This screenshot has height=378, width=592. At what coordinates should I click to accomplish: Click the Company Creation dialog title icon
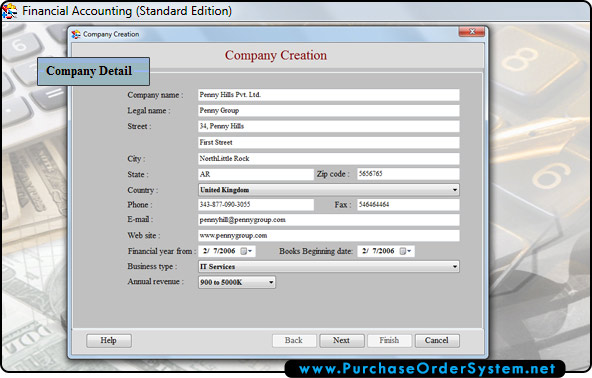click(76, 34)
